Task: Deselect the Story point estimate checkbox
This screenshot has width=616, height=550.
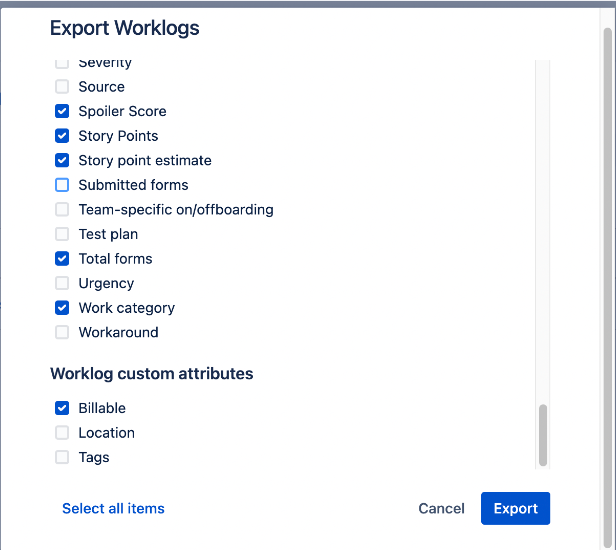Action: 62,160
